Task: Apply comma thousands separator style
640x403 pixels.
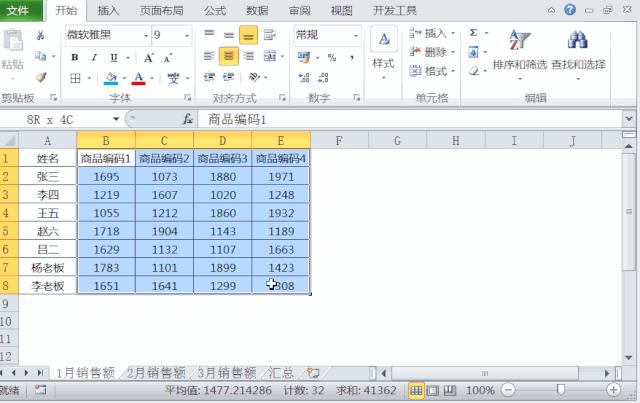Action: [352, 58]
